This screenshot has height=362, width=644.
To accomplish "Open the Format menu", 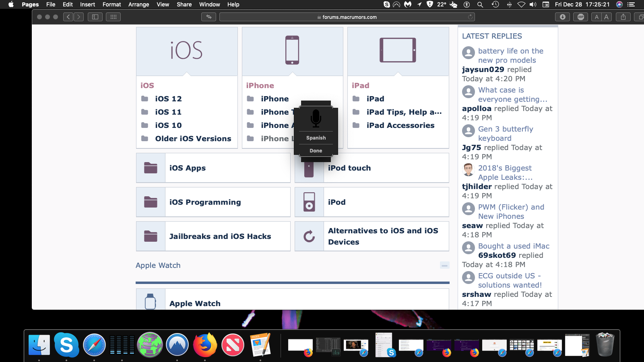I will click(111, 4).
